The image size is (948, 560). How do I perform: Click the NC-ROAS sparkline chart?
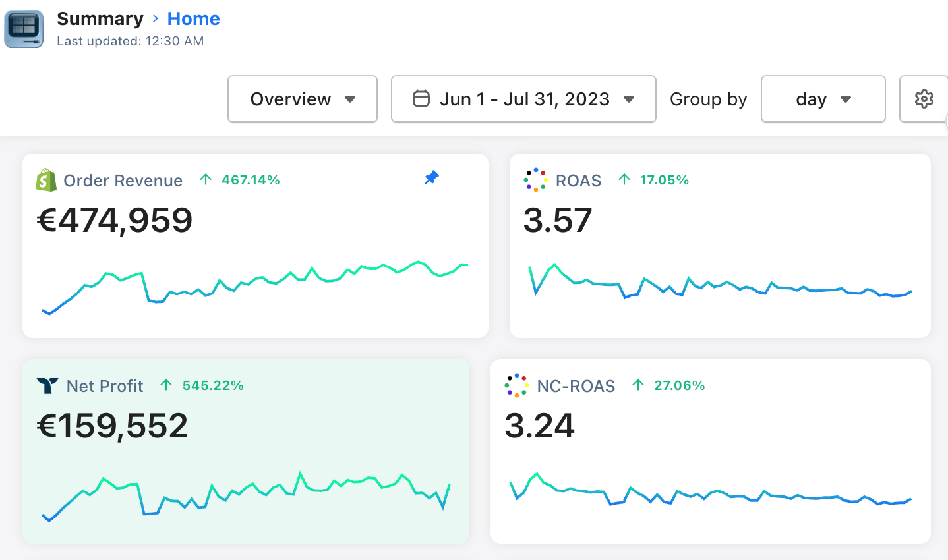coord(711,490)
